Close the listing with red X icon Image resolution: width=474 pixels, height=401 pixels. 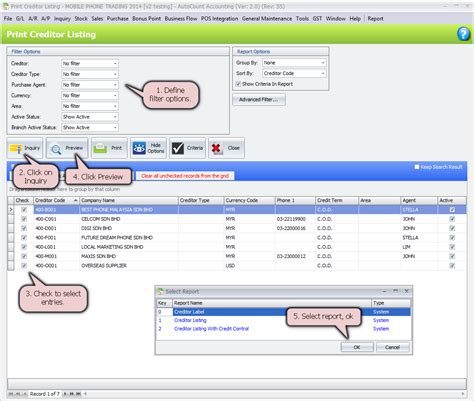click(x=217, y=148)
